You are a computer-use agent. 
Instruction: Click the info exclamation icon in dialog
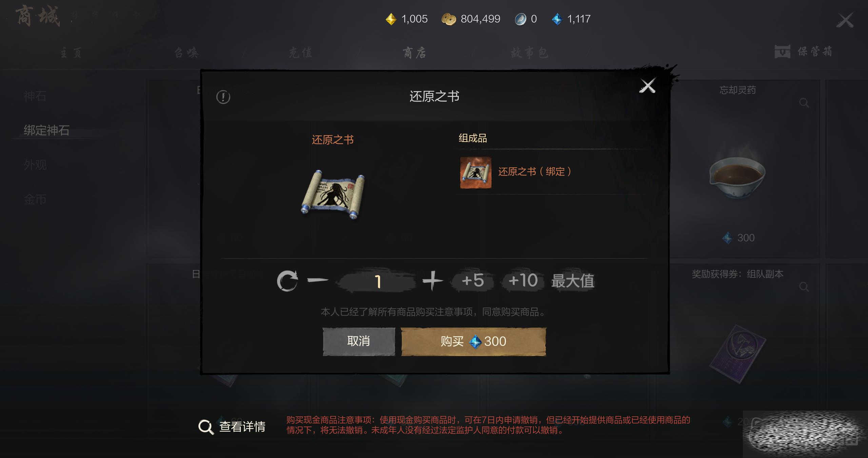pos(223,97)
